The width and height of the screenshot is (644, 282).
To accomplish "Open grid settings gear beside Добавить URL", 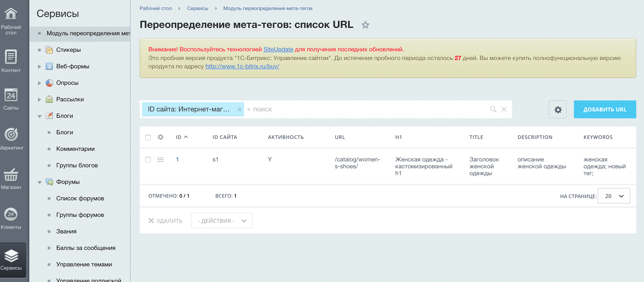I will 557,110.
